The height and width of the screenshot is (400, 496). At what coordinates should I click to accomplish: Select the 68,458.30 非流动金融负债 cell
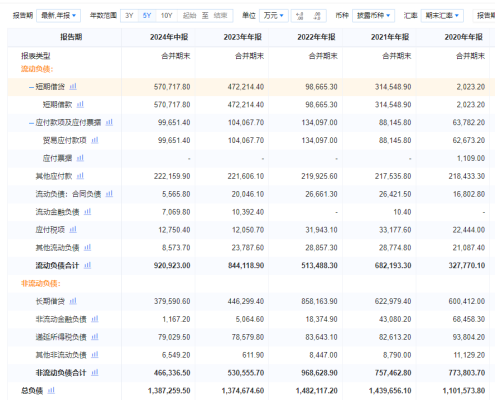[469, 319]
